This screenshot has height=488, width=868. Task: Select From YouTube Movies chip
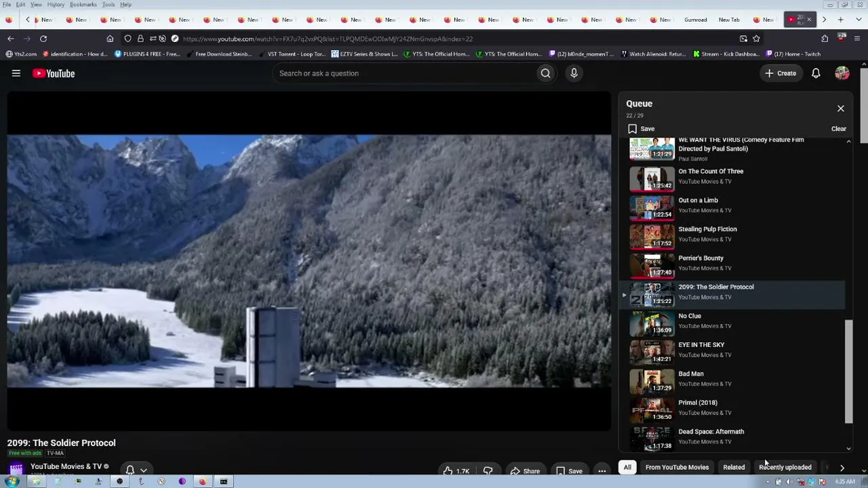point(677,467)
